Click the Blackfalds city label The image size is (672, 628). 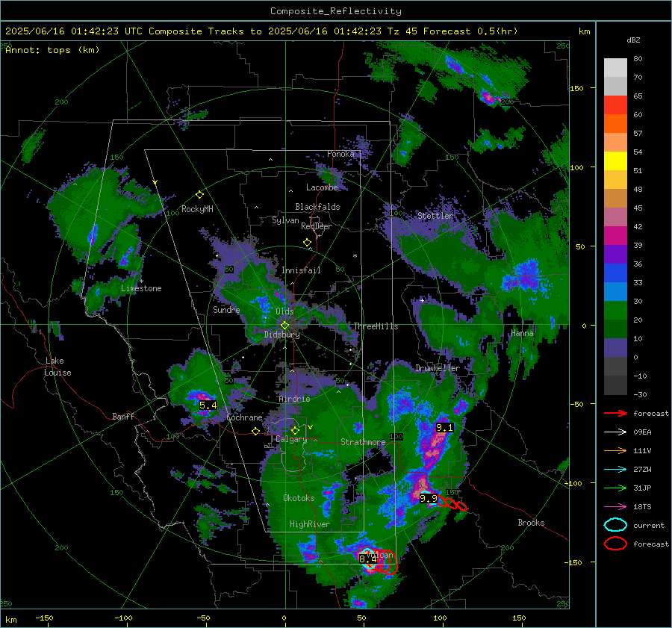[x=317, y=207]
